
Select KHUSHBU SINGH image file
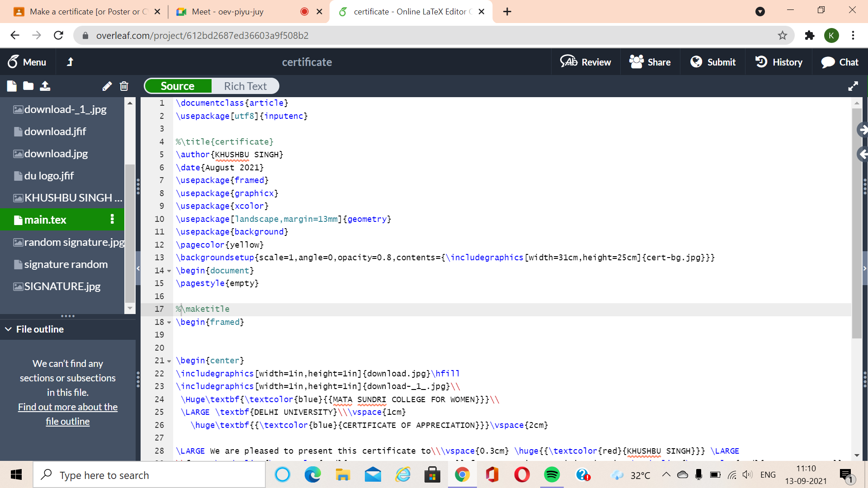(62, 198)
